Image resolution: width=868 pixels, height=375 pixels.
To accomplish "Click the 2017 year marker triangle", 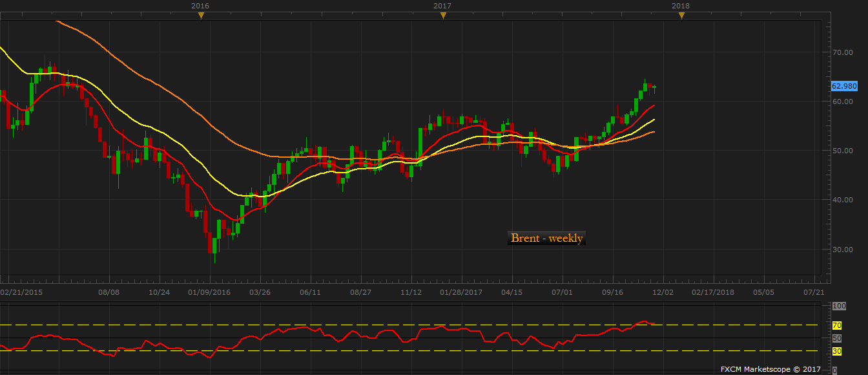I will [443, 16].
